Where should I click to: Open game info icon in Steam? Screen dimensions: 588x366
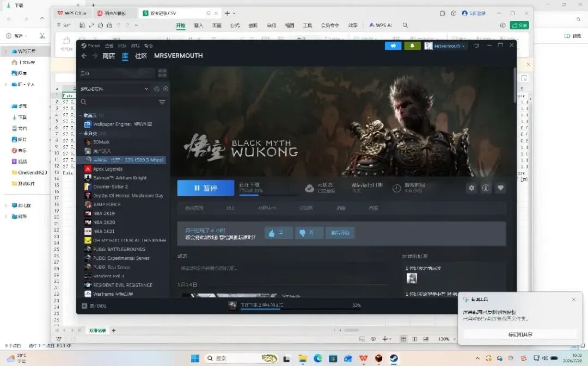point(486,188)
